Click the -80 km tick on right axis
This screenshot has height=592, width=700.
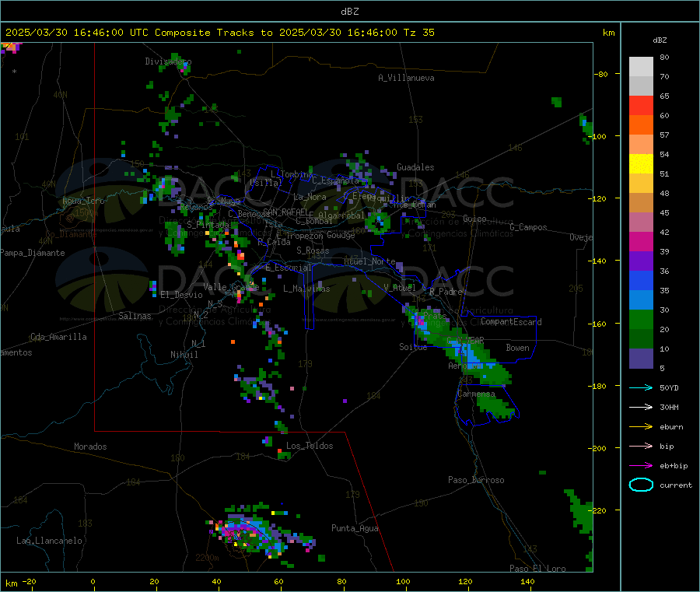601,74
